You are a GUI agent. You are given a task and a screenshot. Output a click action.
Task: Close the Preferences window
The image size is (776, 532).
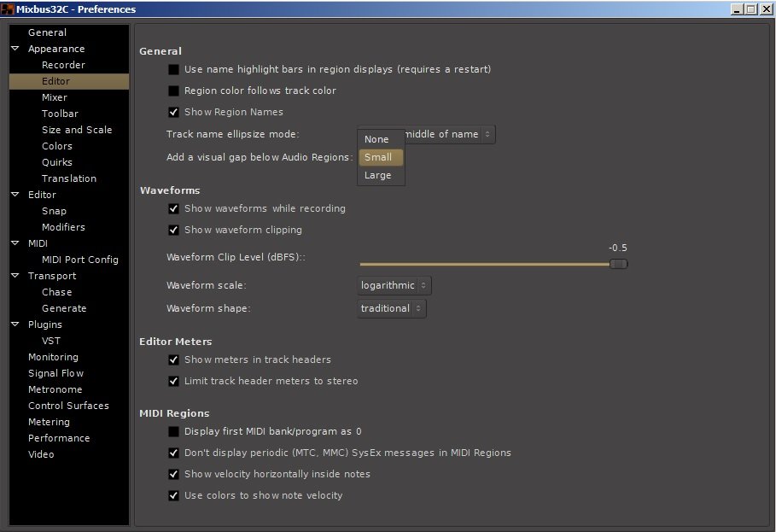(766, 9)
